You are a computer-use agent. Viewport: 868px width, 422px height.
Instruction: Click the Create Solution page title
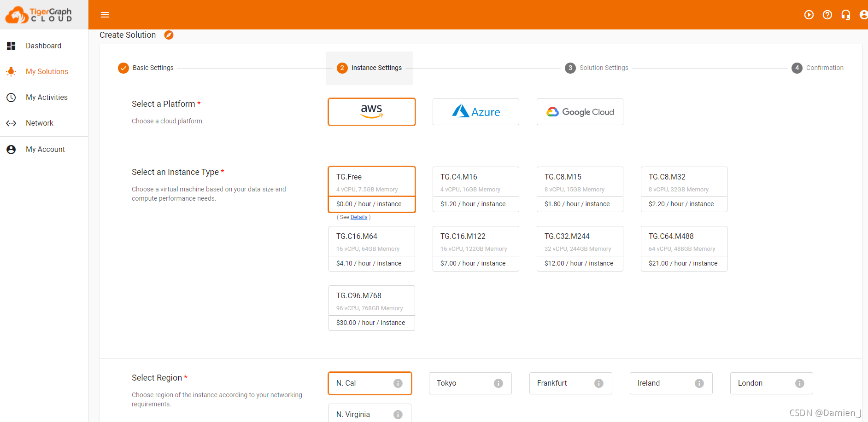tap(128, 35)
